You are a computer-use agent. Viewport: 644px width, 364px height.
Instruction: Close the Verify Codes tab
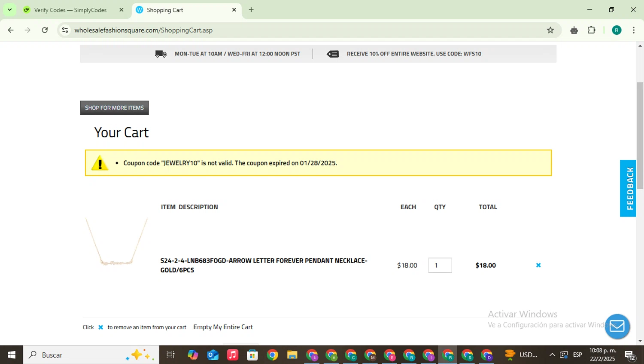point(121,10)
